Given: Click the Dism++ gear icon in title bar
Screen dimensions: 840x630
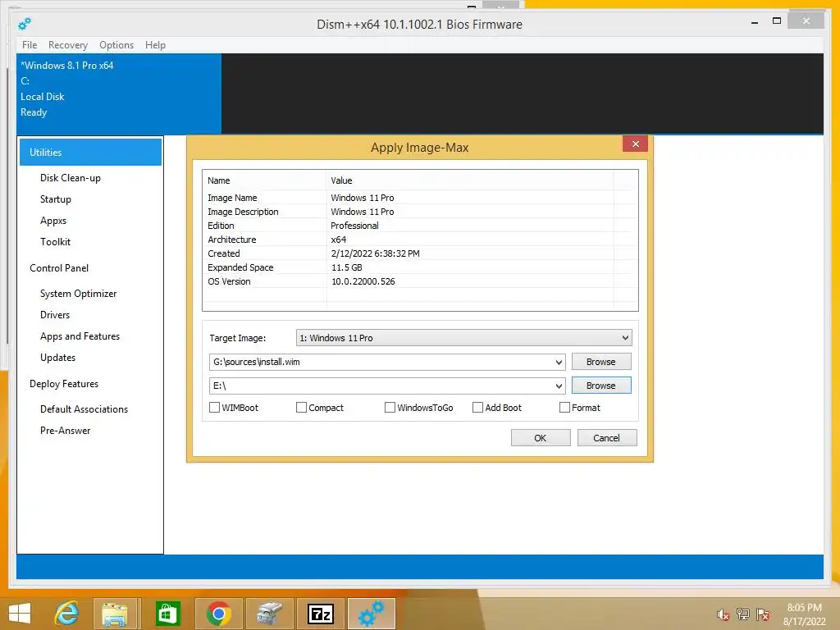Looking at the screenshot, I should 25,24.
